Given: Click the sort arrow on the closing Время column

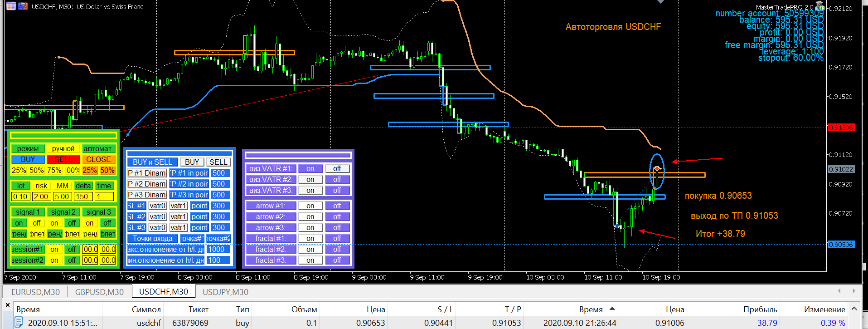Looking at the screenshot, I should pos(612,309).
